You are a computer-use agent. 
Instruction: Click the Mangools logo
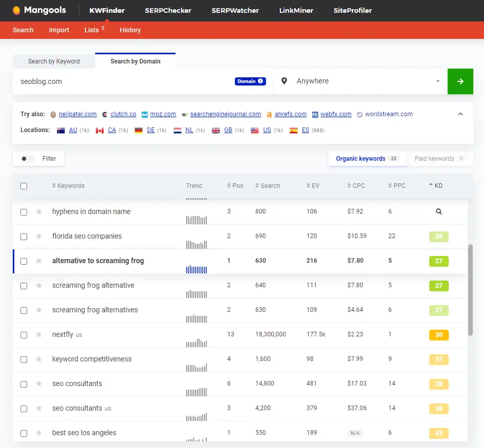(x=39, y=10)
